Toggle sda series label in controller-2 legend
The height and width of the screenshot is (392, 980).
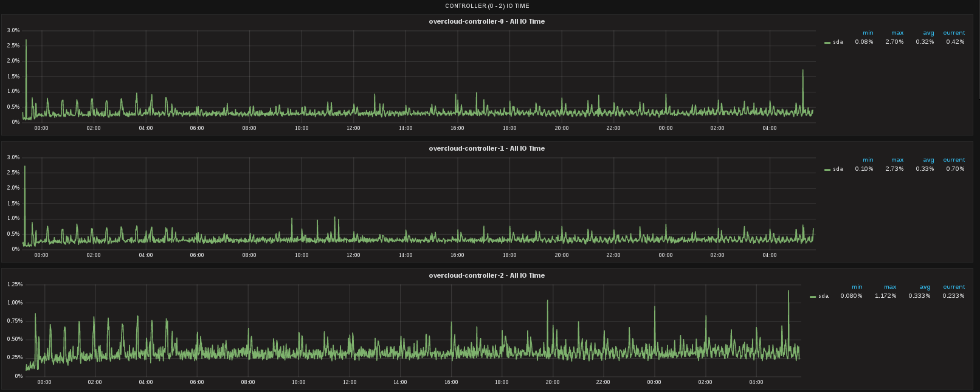823,296
